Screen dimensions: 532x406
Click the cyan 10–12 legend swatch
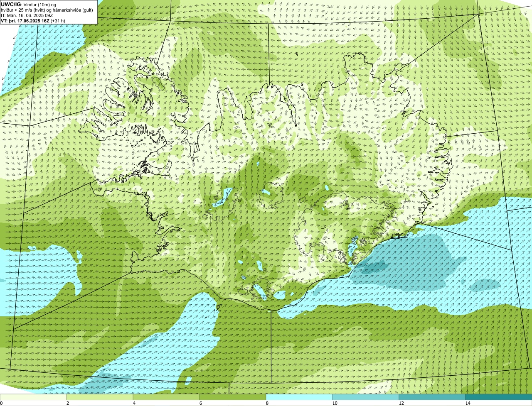tap(366, 397)
